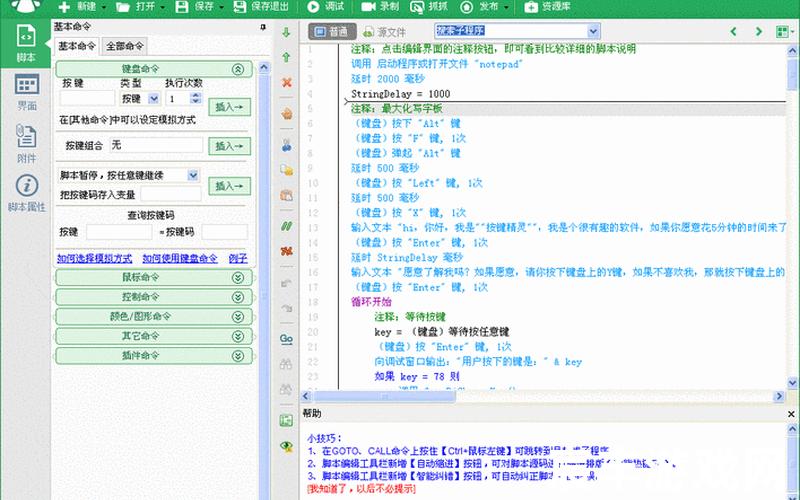Click the Go (goto line) icon
The height and width of the screenshot is (500, 800).
[x=286, y=339]
